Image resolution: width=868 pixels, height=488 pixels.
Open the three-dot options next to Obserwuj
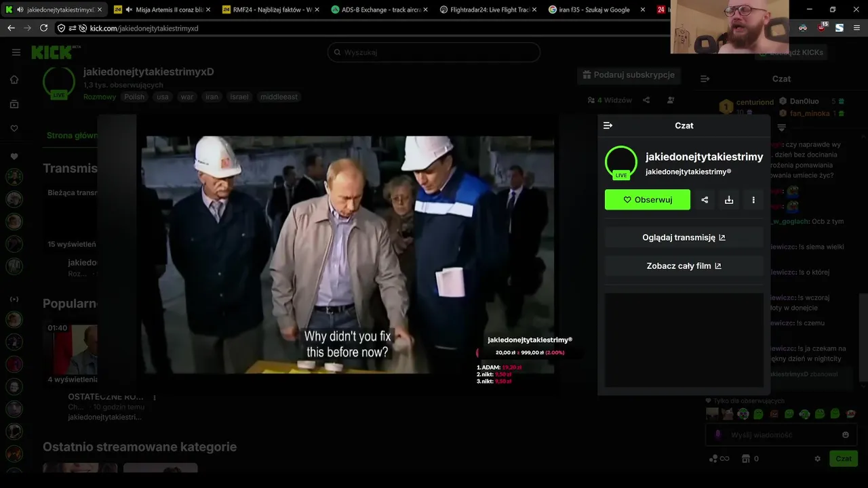point(753,200)
